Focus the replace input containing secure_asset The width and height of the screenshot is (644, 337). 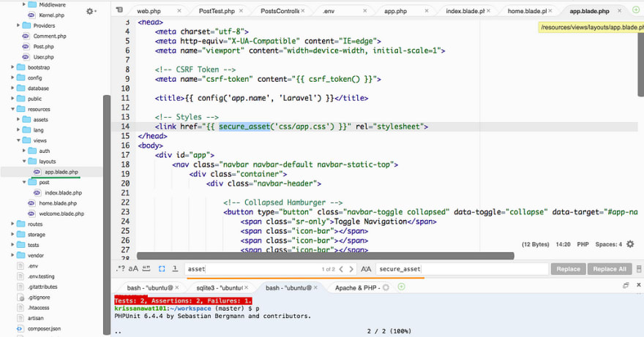click(462, 269)
